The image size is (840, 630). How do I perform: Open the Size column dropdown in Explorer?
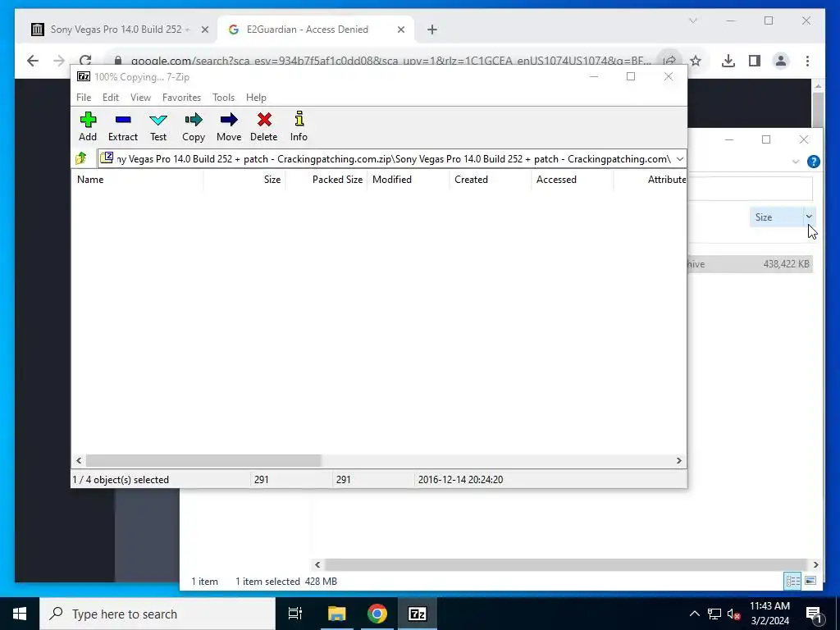coord(809,217)
